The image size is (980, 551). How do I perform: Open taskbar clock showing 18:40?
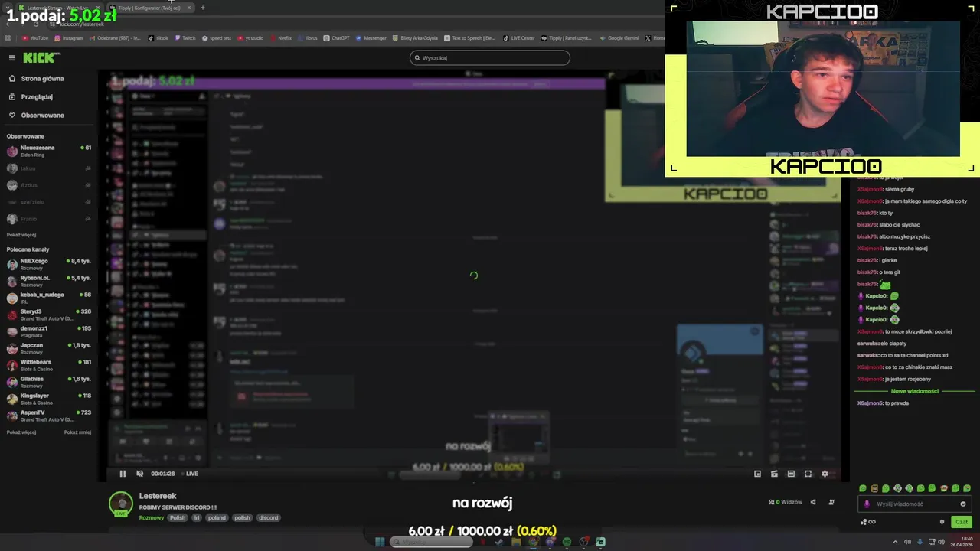pos(962,542)
